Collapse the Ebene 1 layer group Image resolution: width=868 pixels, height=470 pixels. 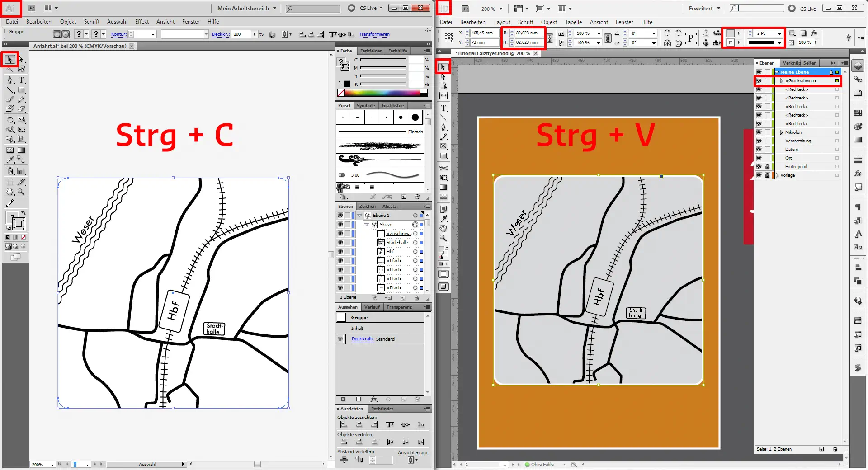359,215
